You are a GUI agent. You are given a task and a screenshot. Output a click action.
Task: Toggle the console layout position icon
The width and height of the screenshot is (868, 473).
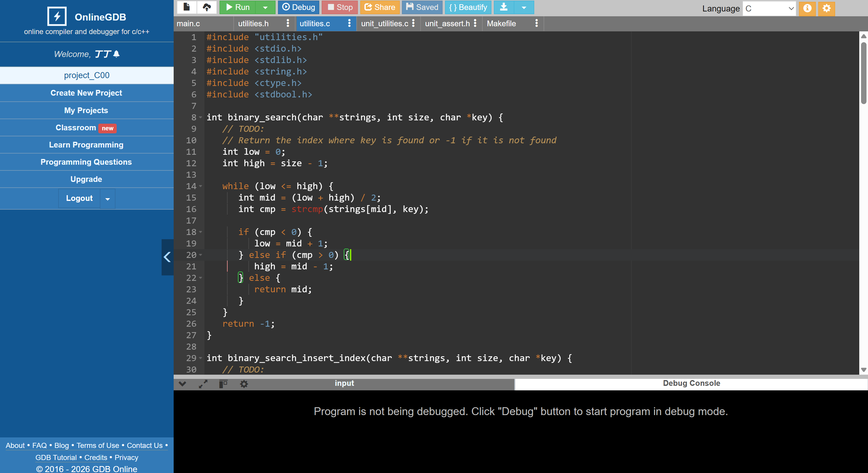(223, 384)
